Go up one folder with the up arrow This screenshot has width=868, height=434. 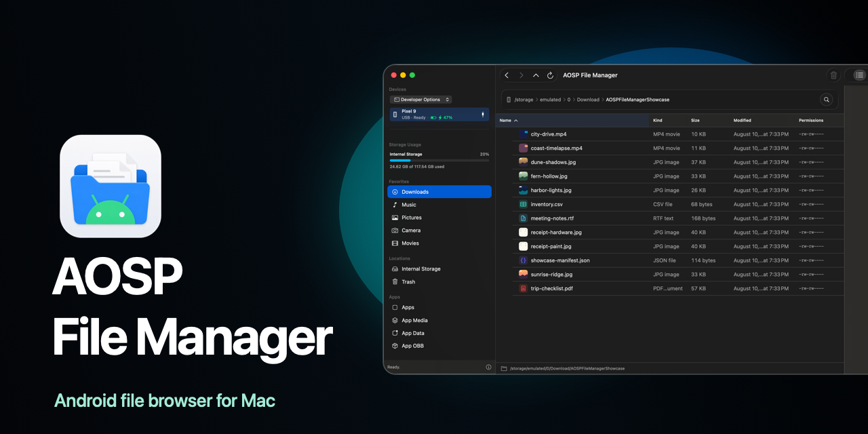pyautogui.click(x=536, y=75)
